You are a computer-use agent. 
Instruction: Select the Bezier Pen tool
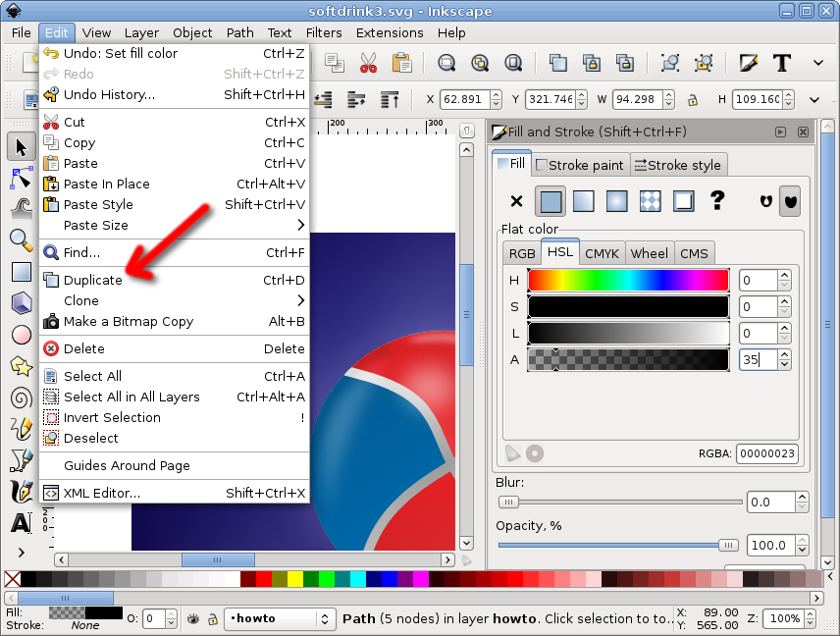22,460
